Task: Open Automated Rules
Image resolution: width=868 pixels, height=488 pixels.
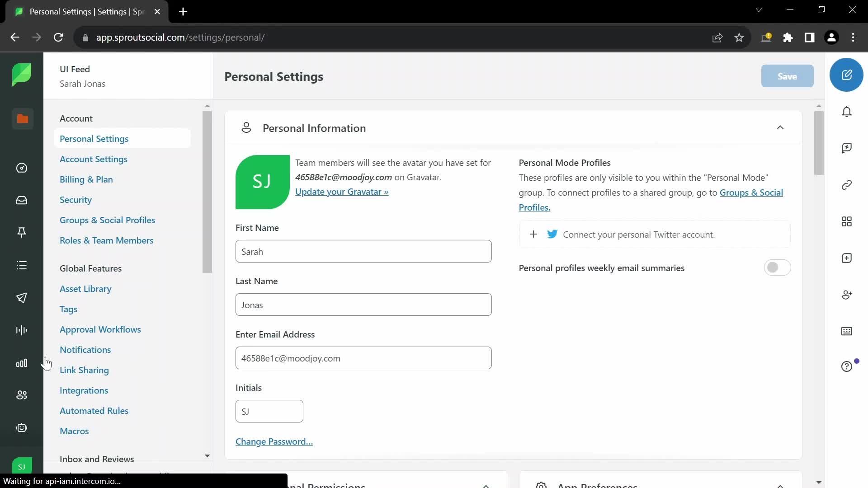Action: click(94, 411)
